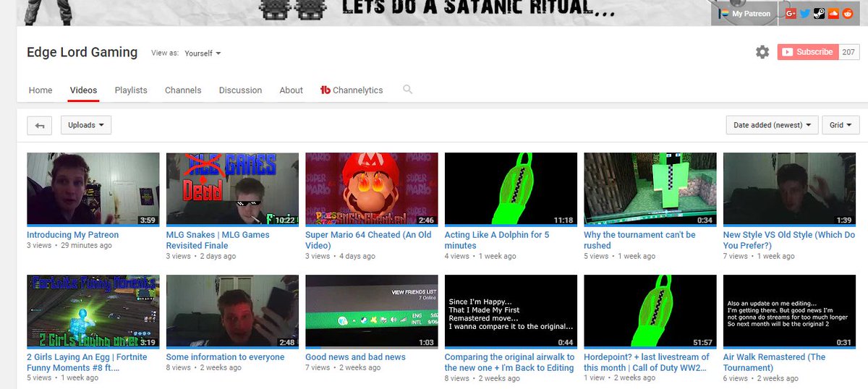Open the Channelytics tab
The width and height of the screenshot is (868, 389).
pos(352,90)
